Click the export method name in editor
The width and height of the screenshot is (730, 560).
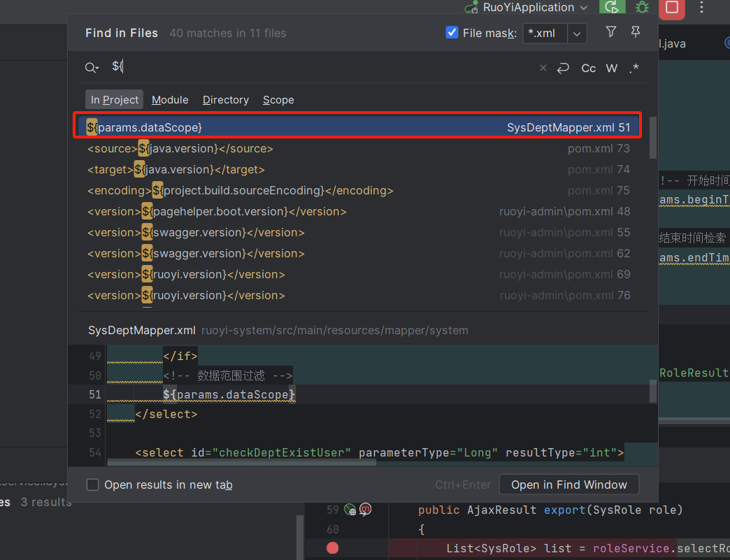point(564,510)
